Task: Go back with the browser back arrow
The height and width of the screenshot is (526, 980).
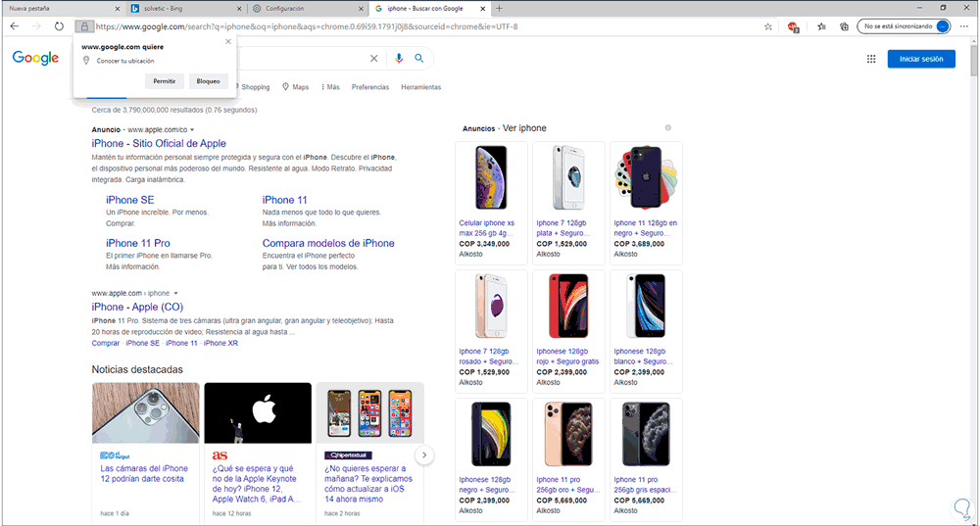Action: pyautogui.click(x=15, y=26)
